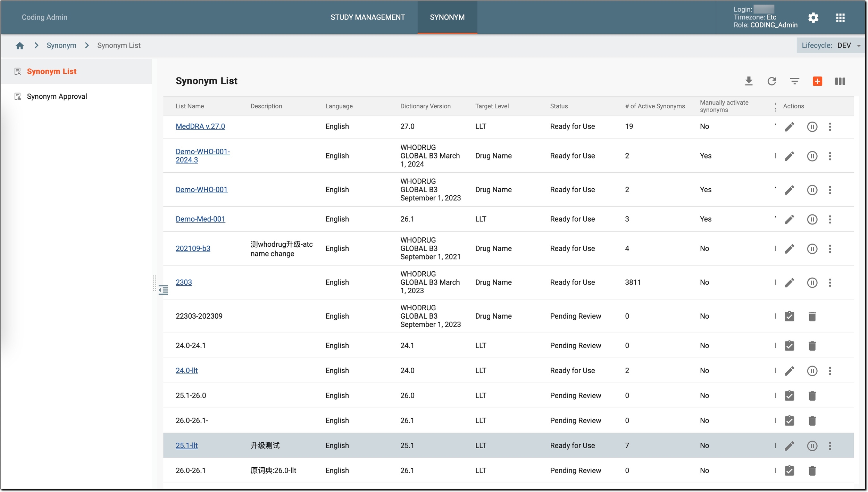Open more options for the Demo-Med-001 row
This screenshot has height=492, width=868.
pos(830,220)
